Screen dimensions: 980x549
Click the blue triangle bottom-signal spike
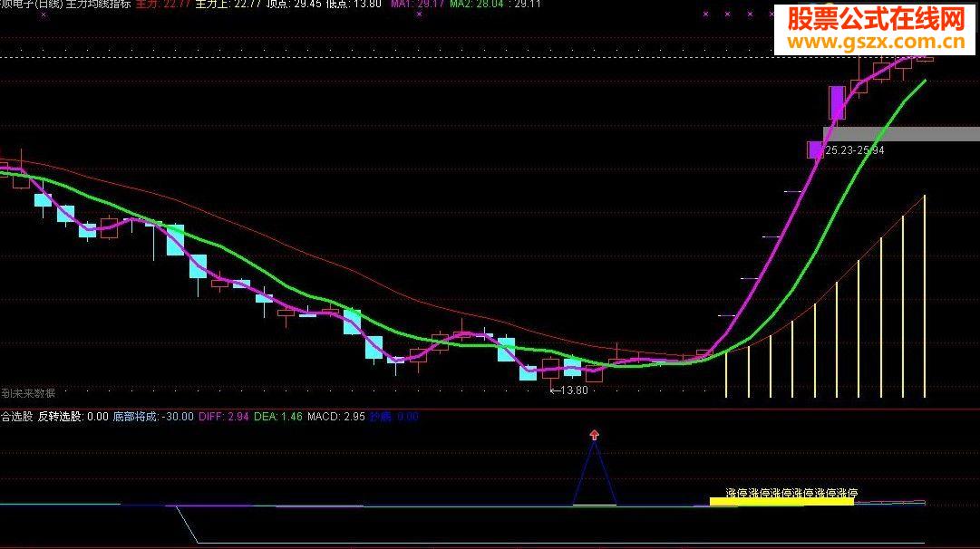pyautogui.click(x=595, y=473)
